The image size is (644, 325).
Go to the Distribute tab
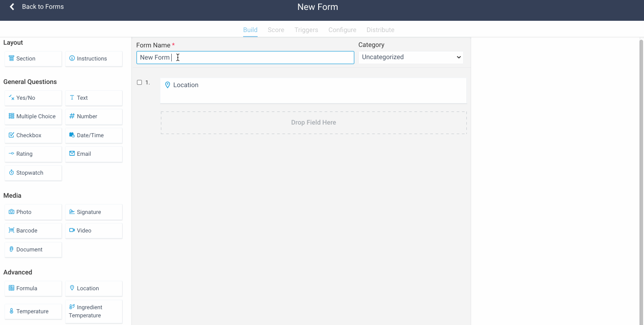pos(381,30)
